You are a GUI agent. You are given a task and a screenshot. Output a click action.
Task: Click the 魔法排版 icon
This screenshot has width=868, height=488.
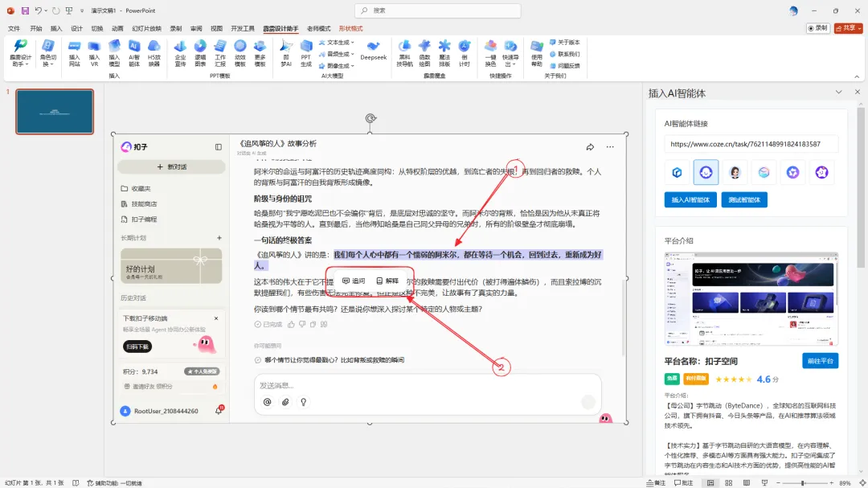(444, 53)
